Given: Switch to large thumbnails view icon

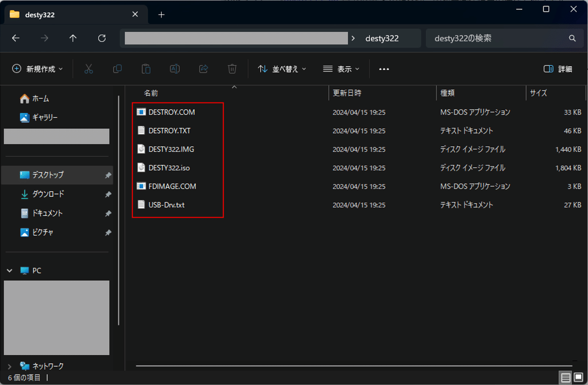Looking at the screenshot, I should pos(578,378).
